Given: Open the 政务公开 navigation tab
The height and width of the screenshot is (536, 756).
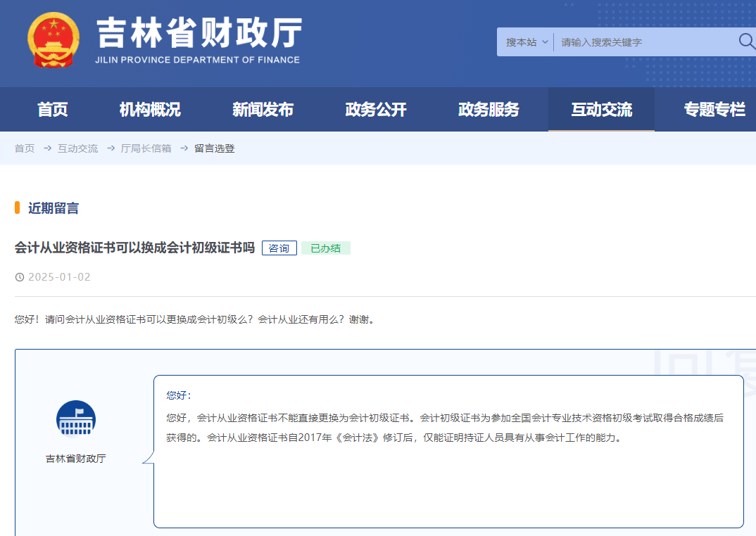Looking at the screenshot, I should [x=376, y=110].
